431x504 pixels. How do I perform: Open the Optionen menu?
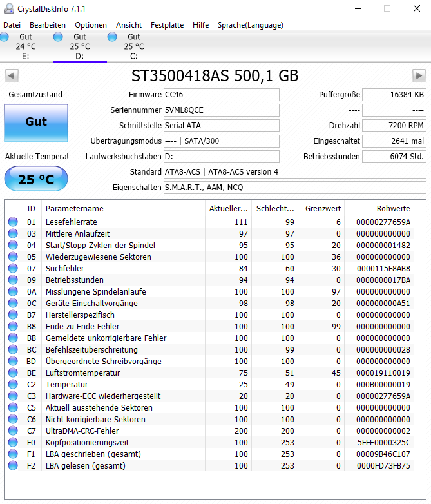click(91, 25)
